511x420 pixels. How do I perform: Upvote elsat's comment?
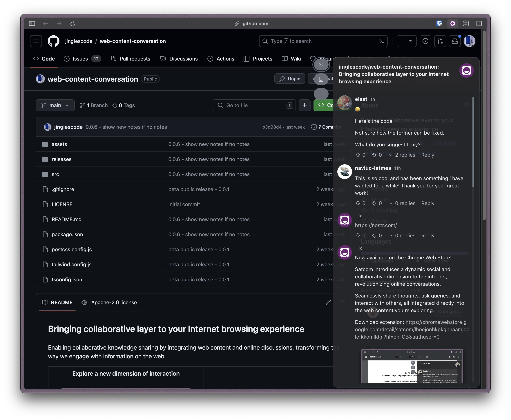[x=358, y=155]
